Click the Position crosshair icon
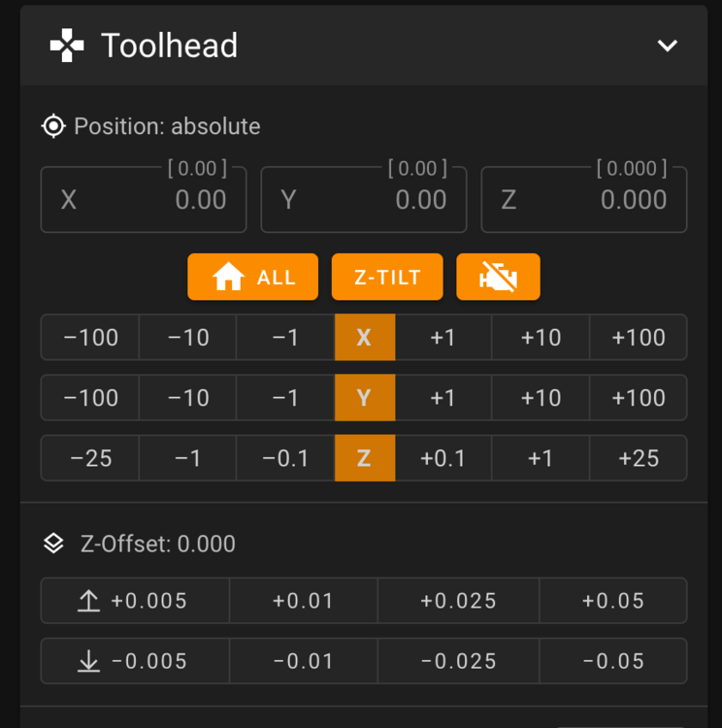Screen dimensions: 722x728 click(x=53, y=126)
